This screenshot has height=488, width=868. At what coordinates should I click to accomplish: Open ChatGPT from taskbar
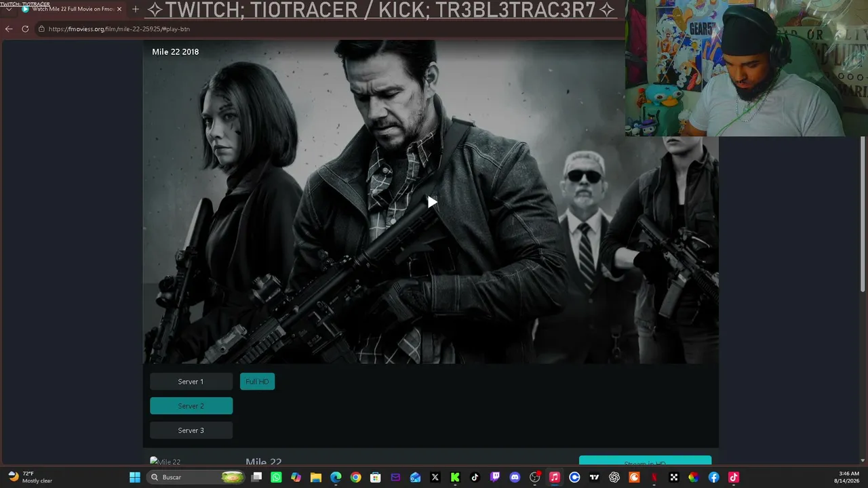coord(614,477)
